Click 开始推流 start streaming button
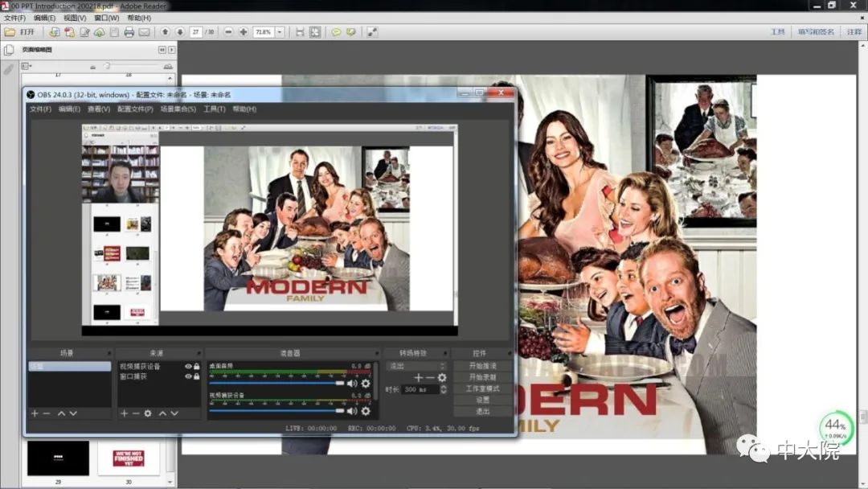868x489 pixels. (x=482, y=366)
